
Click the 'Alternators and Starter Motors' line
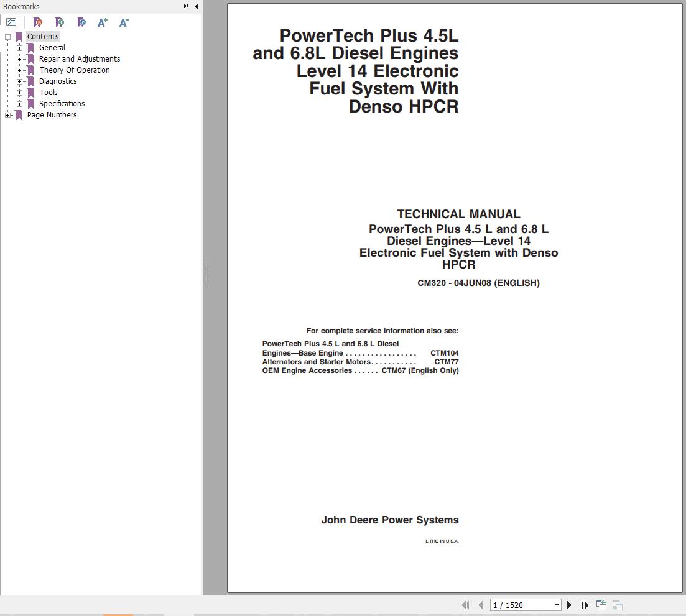361,362
